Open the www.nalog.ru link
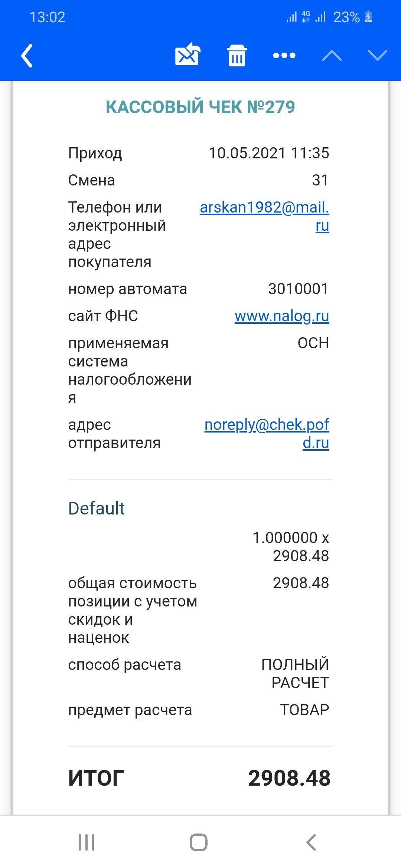The height and width of the screenshot is (868, 401). coord(282,316)
